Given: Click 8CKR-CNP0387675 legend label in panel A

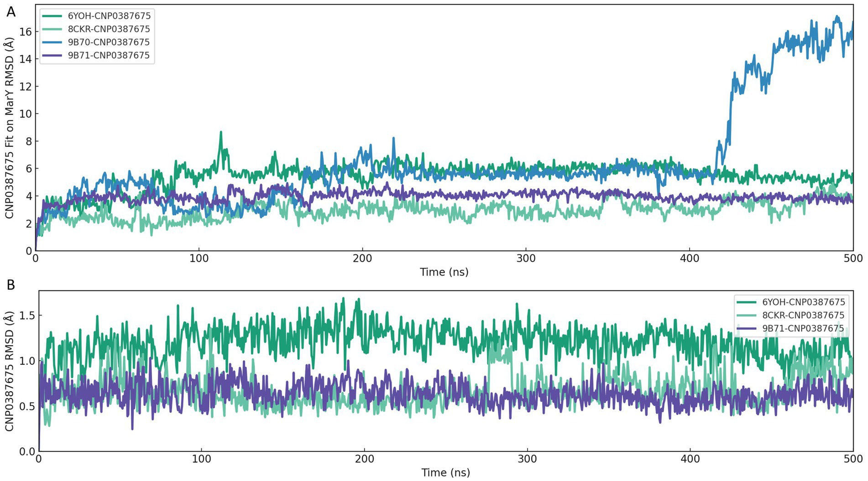Looking at the screenshot, I should pos(109,29).
